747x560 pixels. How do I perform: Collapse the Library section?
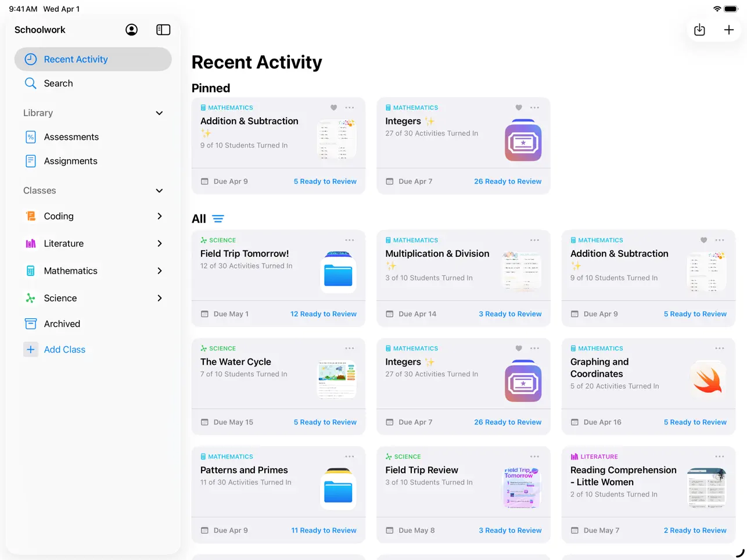click(x=159, y=113)
